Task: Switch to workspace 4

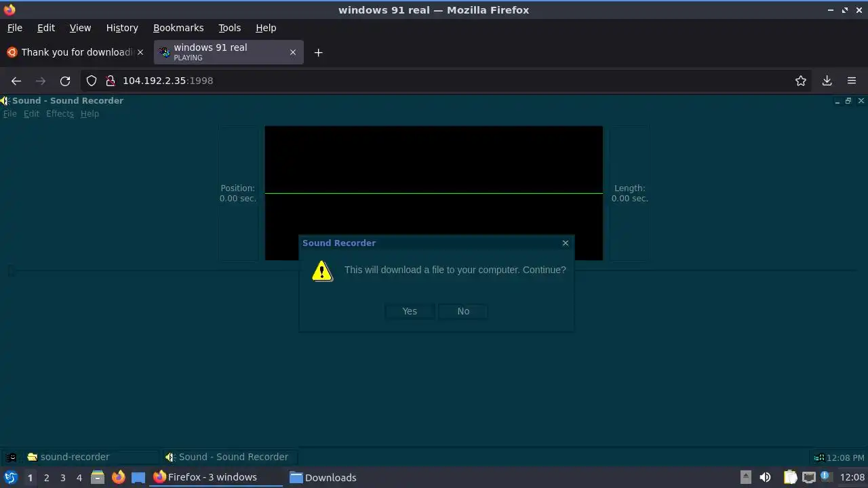Action: pos(79,478)
